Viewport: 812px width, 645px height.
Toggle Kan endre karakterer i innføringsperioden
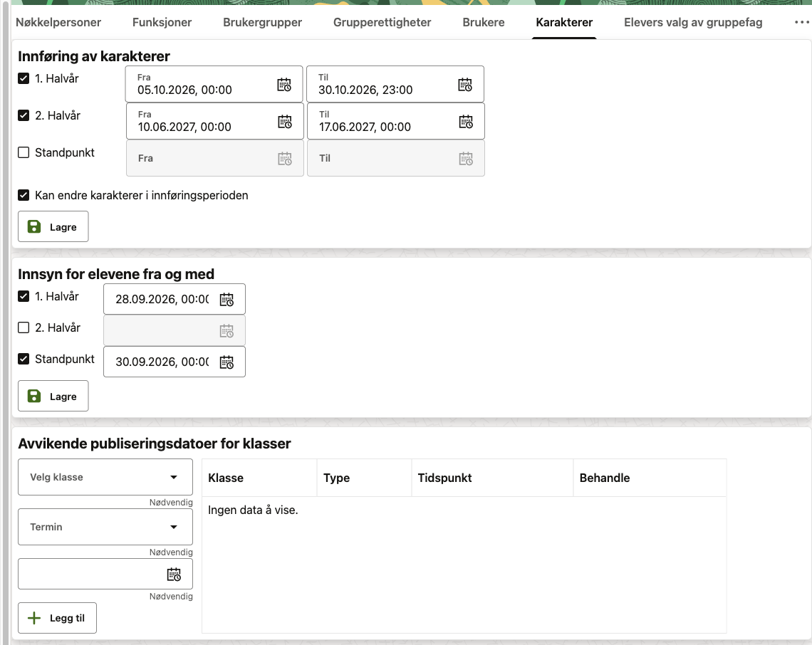tap(24, 195)
